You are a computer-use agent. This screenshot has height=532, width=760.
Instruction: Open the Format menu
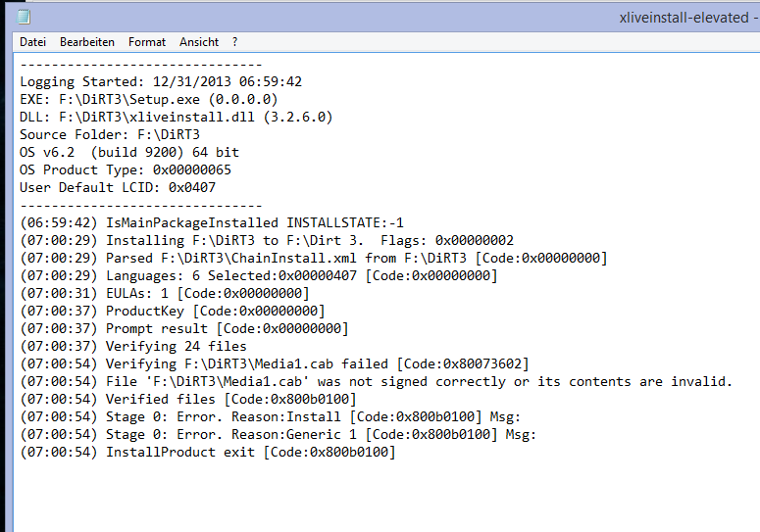coord(147,42)
